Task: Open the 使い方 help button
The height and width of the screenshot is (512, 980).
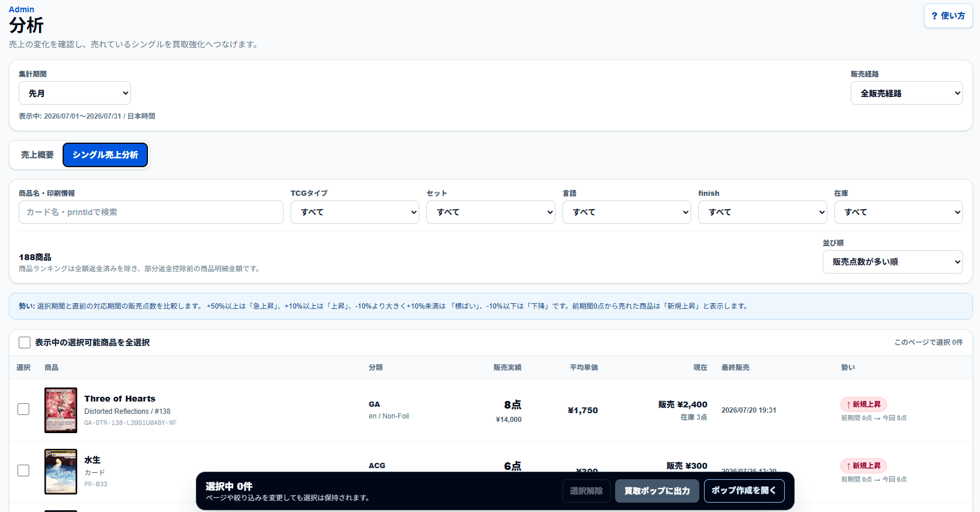Action: coord(948,16)
